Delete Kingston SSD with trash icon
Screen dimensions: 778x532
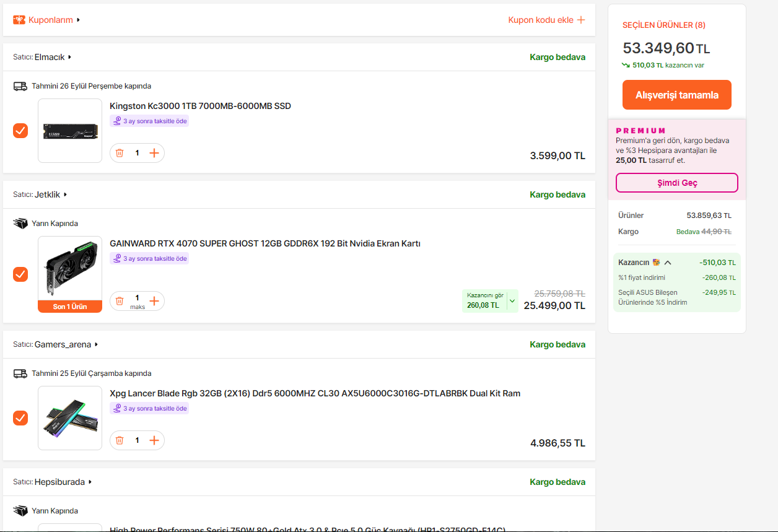(x=120, y=153)
